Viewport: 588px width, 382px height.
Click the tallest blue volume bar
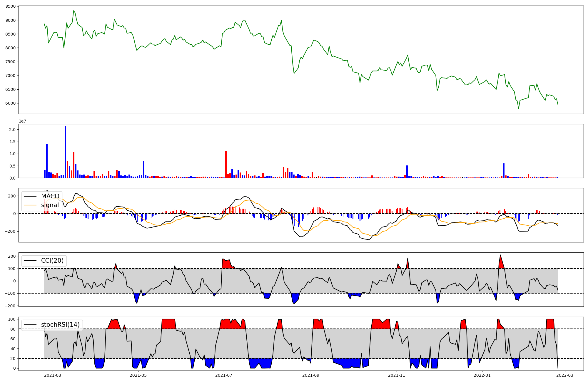(x=65, y=152)
